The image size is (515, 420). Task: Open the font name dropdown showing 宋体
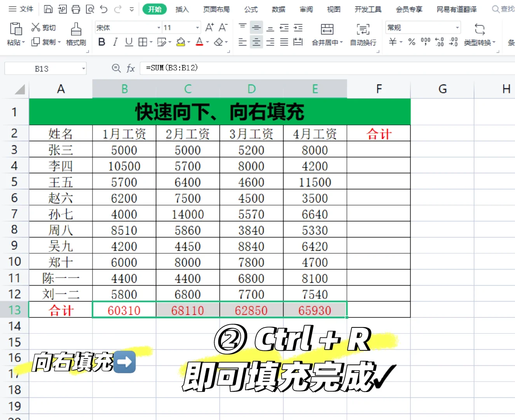point(127,27)
